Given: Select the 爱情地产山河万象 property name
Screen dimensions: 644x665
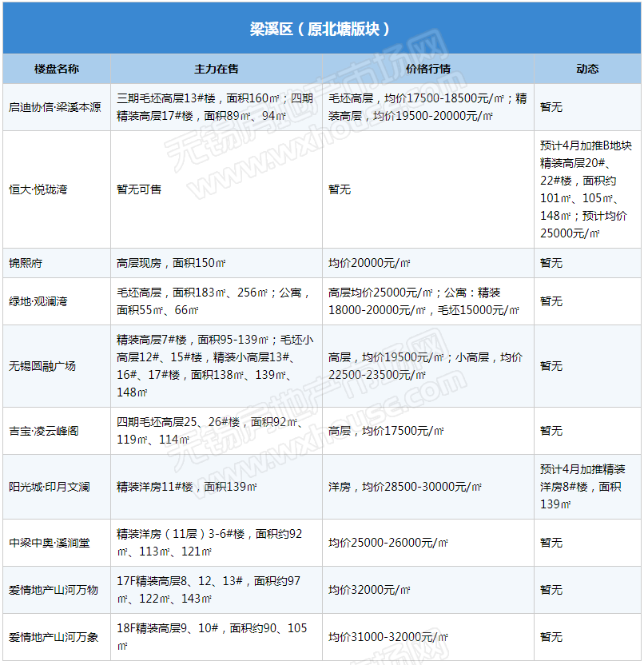Looking at the screenshot, I should point(54,637).
